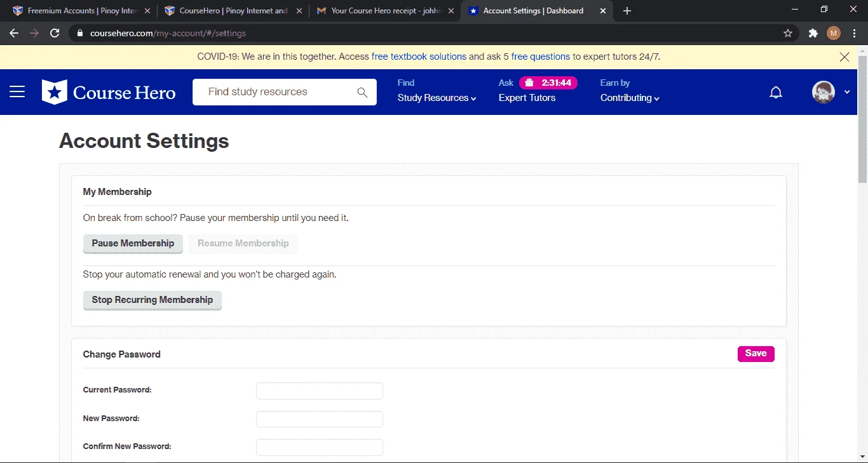This screenshot has height=463, width=868.
Task: Close the Course Hero receipt tab
Action: [451, 11]
